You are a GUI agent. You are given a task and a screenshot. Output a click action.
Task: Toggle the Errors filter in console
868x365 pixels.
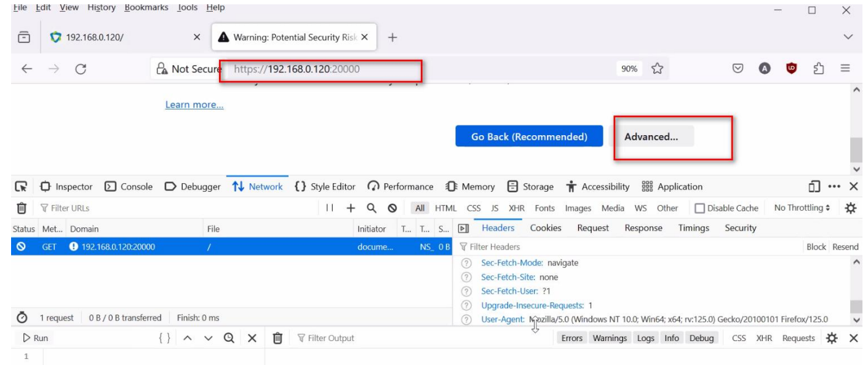tap(571, 338)
